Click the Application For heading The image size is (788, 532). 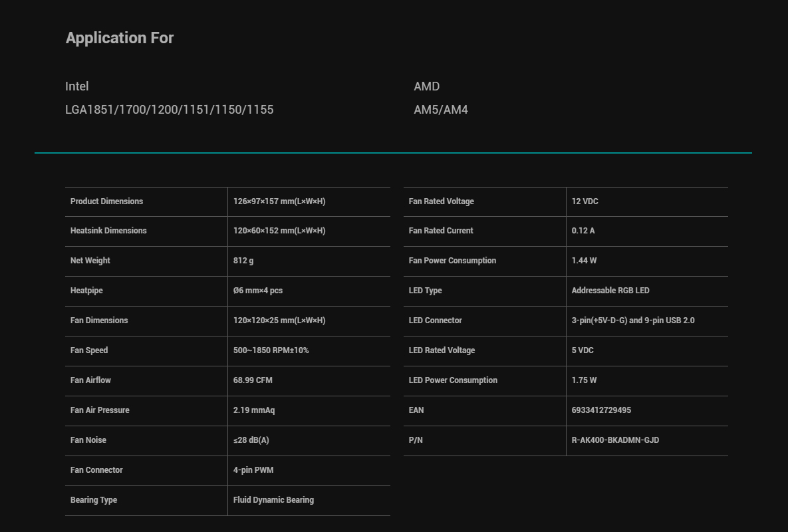pos(120,38)
